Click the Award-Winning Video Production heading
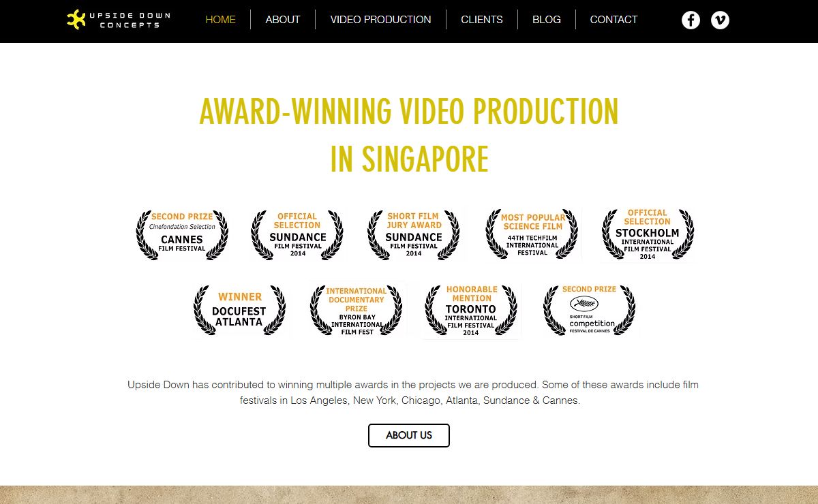 coord(409,135)
